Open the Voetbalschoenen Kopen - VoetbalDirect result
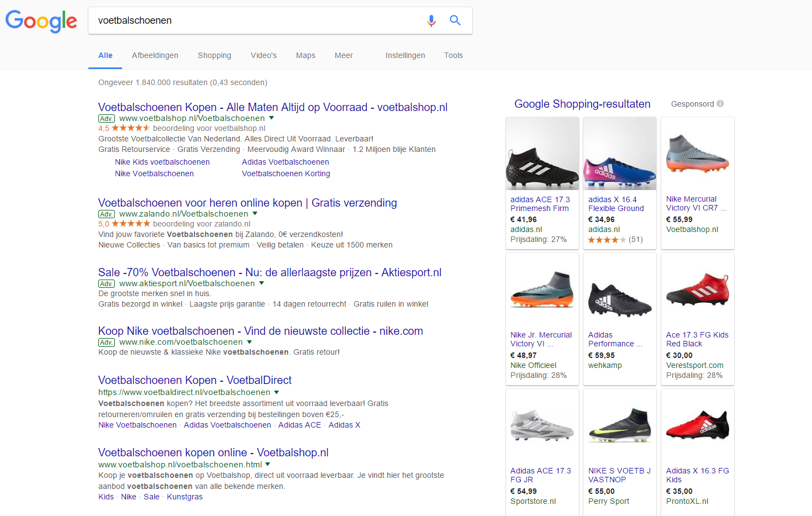 (x=194, y=380)
